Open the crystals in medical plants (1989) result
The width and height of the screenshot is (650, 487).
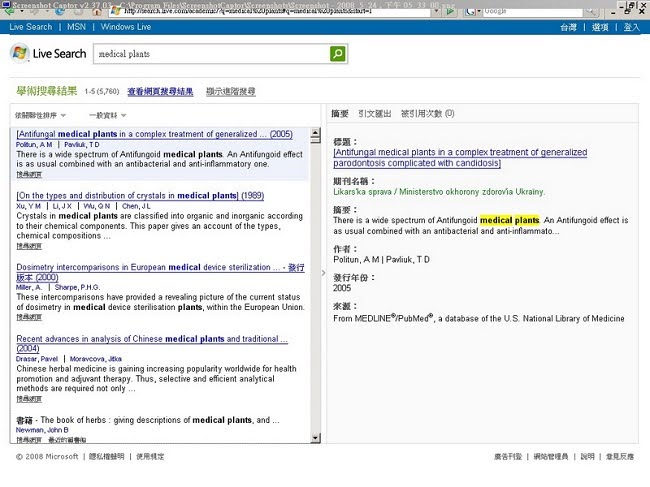(140, 195)
